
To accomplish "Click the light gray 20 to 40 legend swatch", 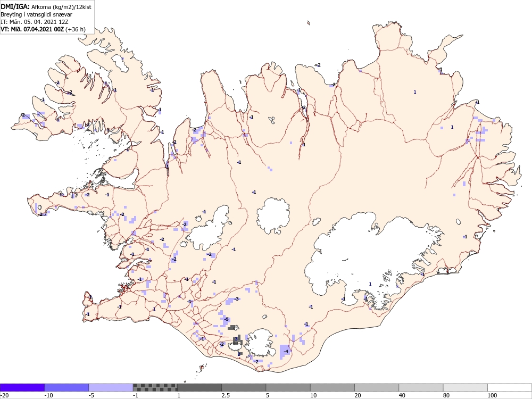I will tap(377, 387).
